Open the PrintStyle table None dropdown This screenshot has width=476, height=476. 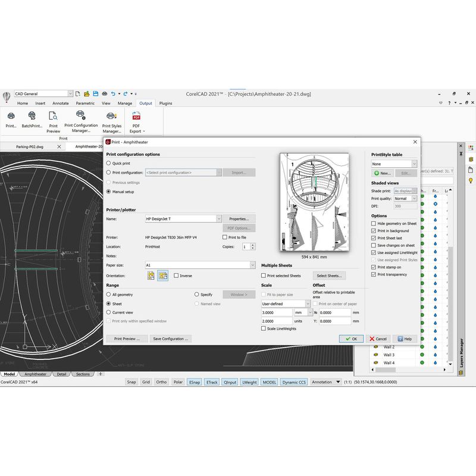click(414, 164)
